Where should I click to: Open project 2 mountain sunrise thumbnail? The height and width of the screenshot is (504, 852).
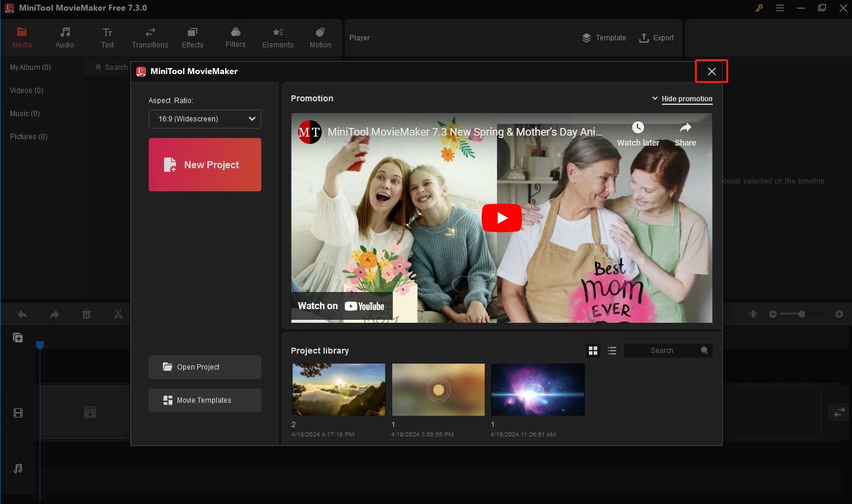339,390
